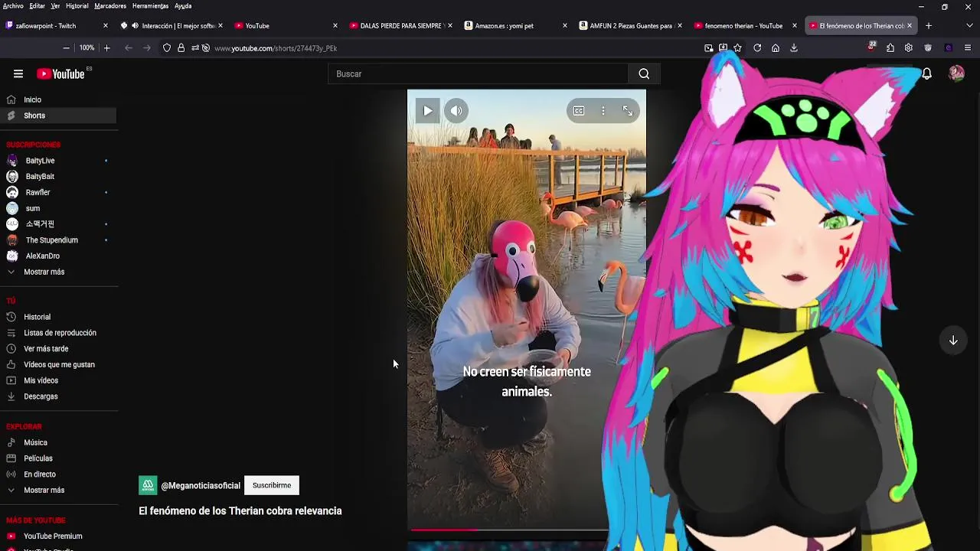Open Vídeos que me gustan
Screen dimensions: 980x551
(x=59, y=365)
